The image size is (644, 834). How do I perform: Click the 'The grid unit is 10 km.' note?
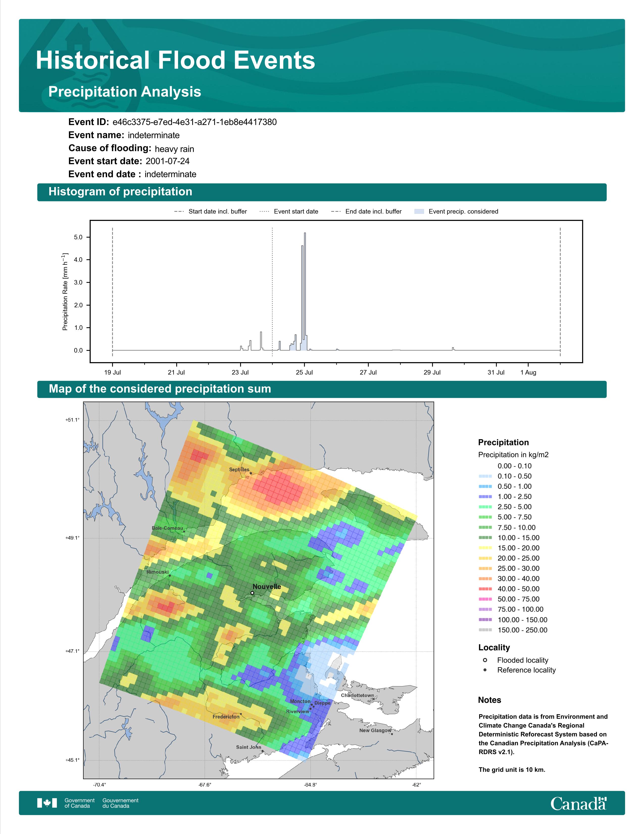(512, 770)
